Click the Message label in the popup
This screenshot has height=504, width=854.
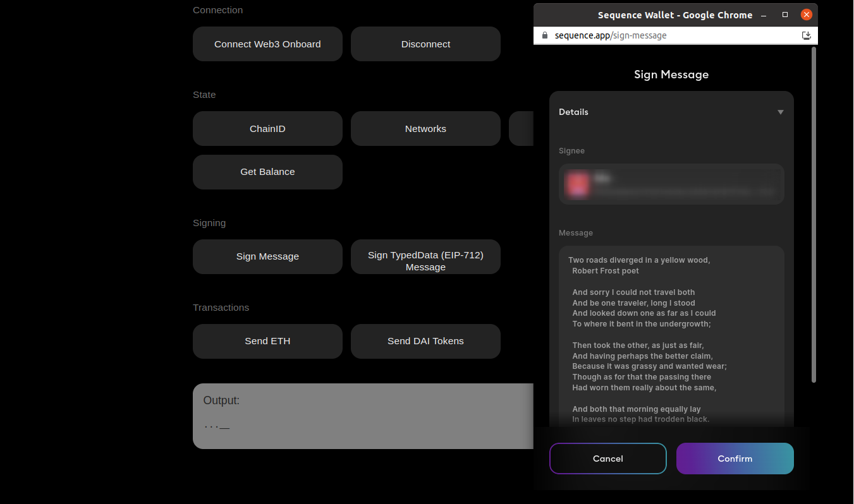[x=576, y=233]
